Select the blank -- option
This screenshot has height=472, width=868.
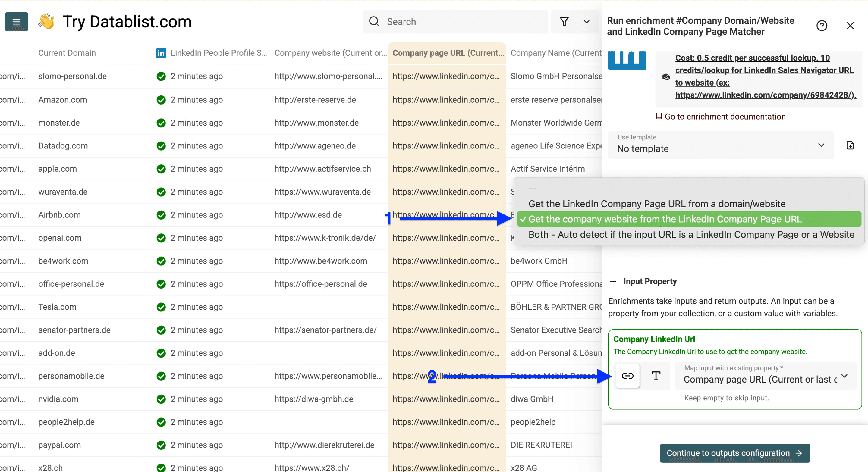[689, 189]
